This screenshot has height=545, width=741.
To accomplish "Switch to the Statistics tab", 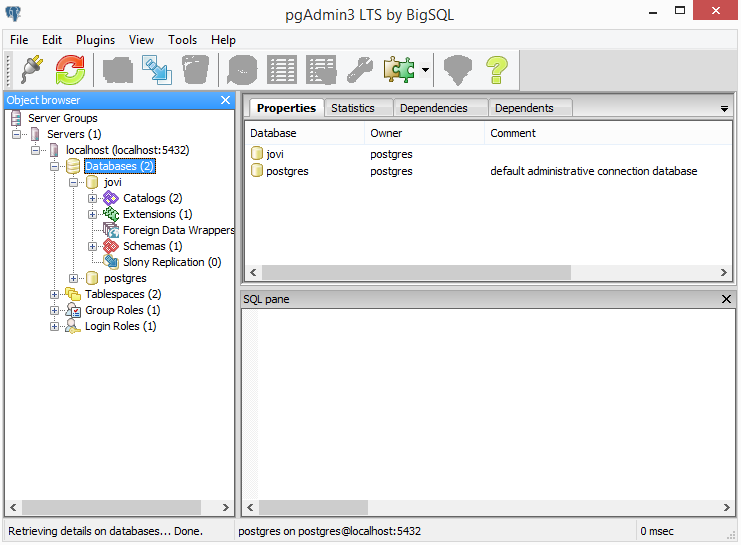I will click(352, 108).
